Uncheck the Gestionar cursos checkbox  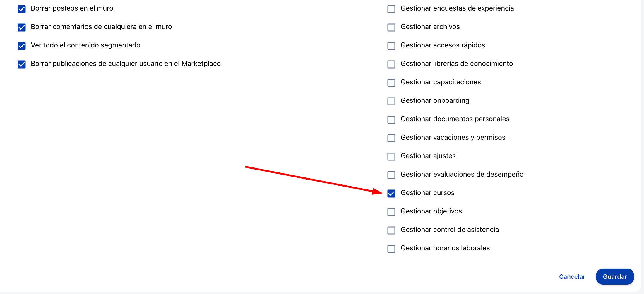[x=391, y=194]
